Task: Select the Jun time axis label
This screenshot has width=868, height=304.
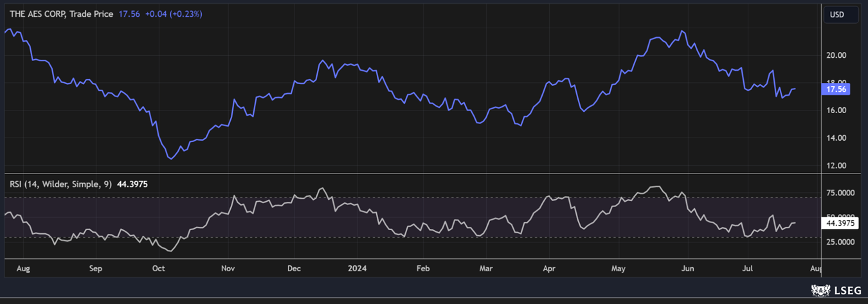Action: tap(687, 267)
